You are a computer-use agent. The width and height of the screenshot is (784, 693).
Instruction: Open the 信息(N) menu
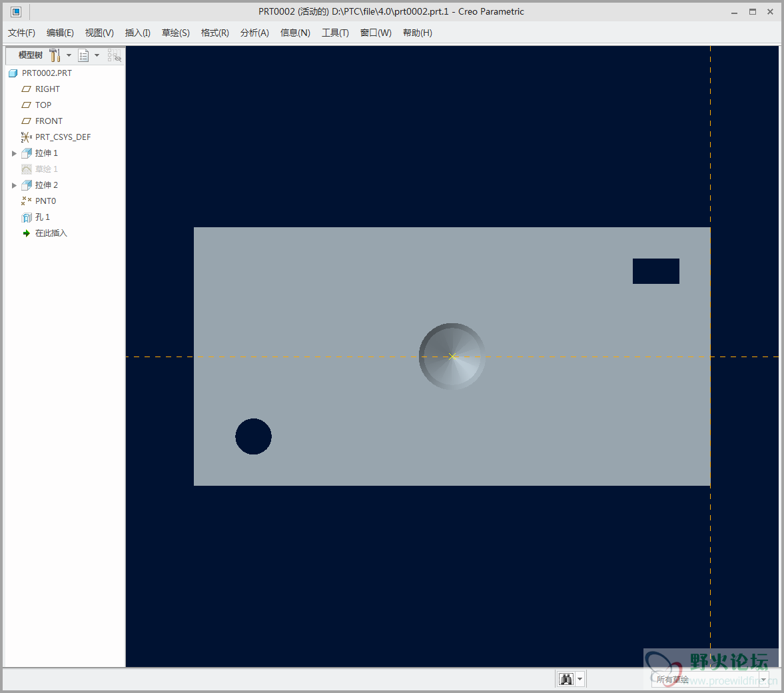(295, 33)
